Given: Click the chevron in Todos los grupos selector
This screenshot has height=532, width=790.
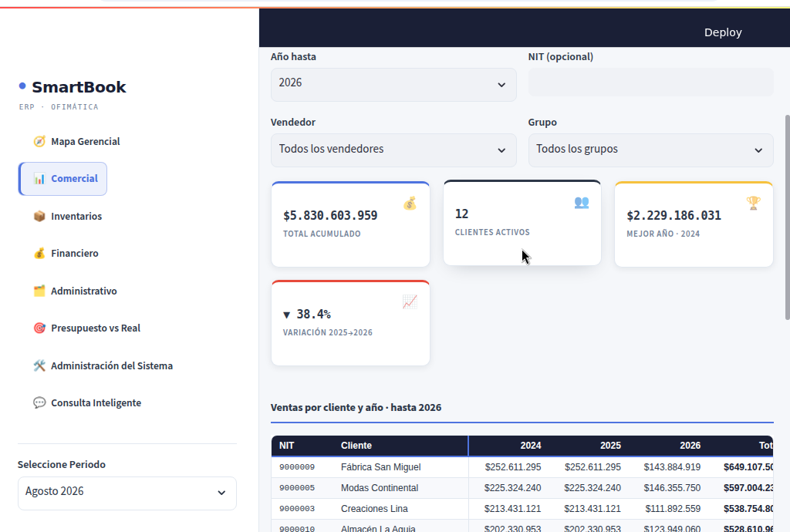Looking at the screenshot, I should click(x=758, y=150).
